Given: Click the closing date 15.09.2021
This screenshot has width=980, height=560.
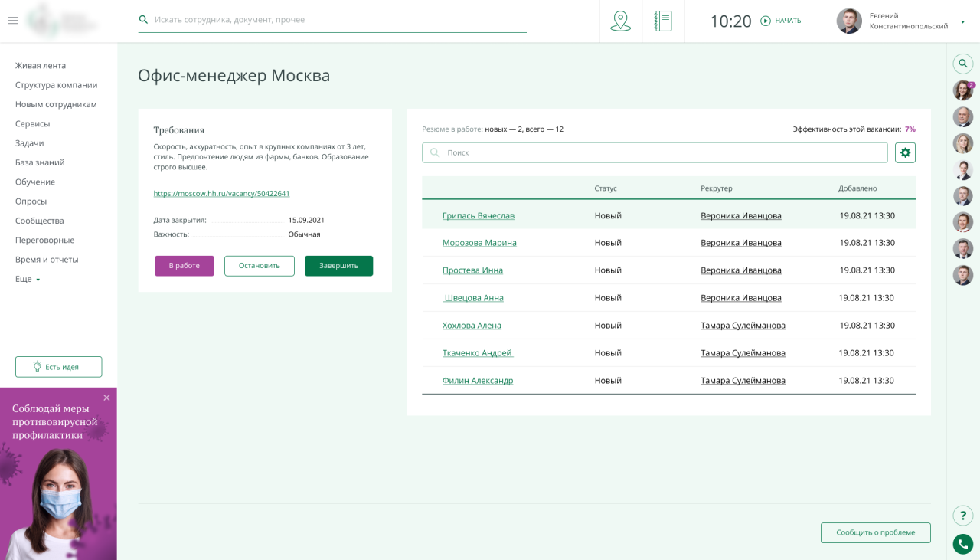Looking at the screenshot, I should (306, 220).
